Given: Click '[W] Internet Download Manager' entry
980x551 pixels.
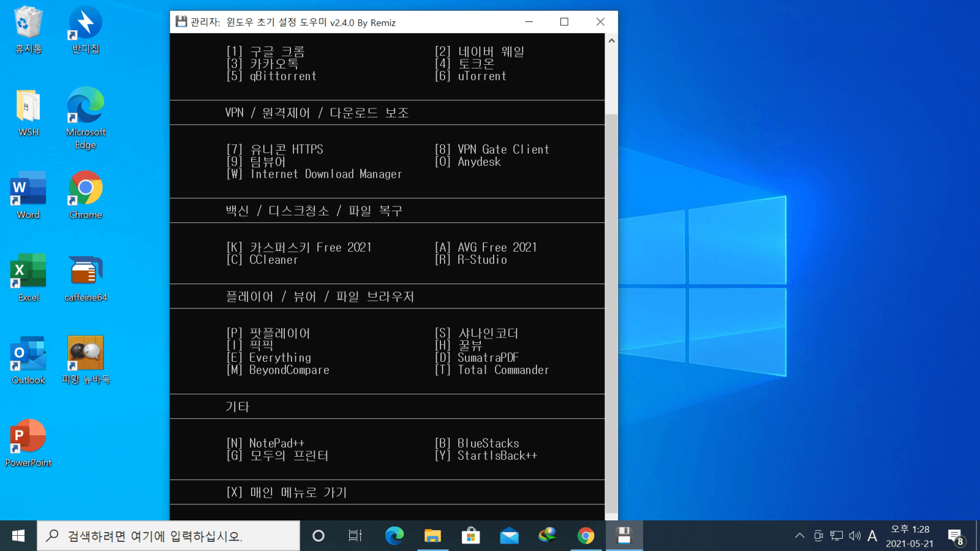Looking at the screenshot, I should pyautogui.click(x=314, y=174).
